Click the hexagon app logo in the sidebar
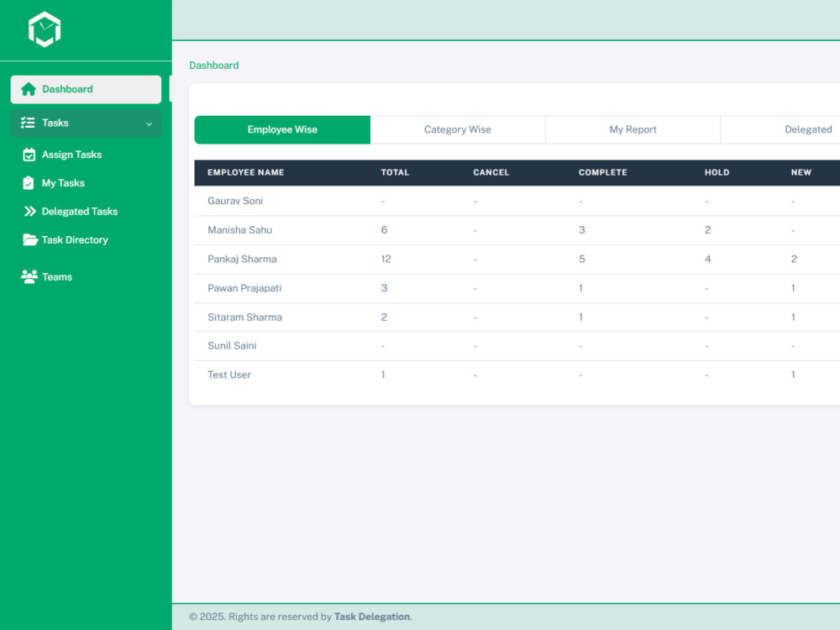The width and height of the screenshot is (840, 630). (x=45, y=29)
